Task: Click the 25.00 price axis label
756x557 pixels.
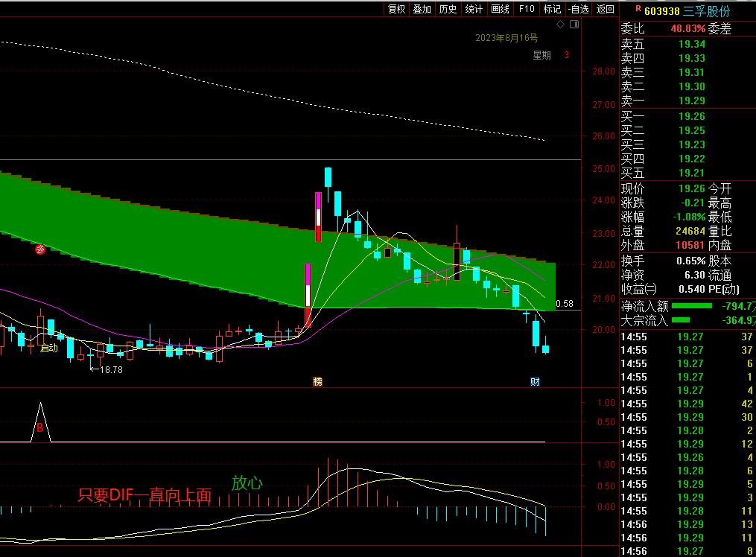Action: (603, 169)
